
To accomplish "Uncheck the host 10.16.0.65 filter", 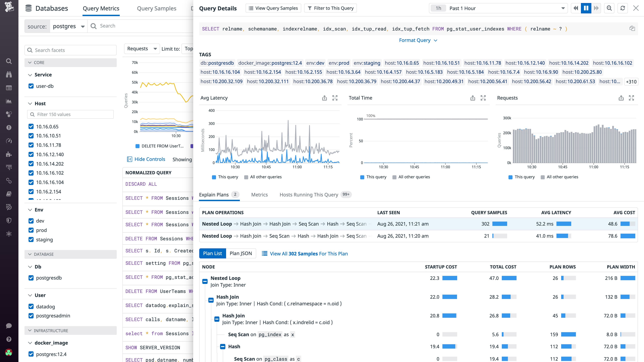I will (31, 126).
